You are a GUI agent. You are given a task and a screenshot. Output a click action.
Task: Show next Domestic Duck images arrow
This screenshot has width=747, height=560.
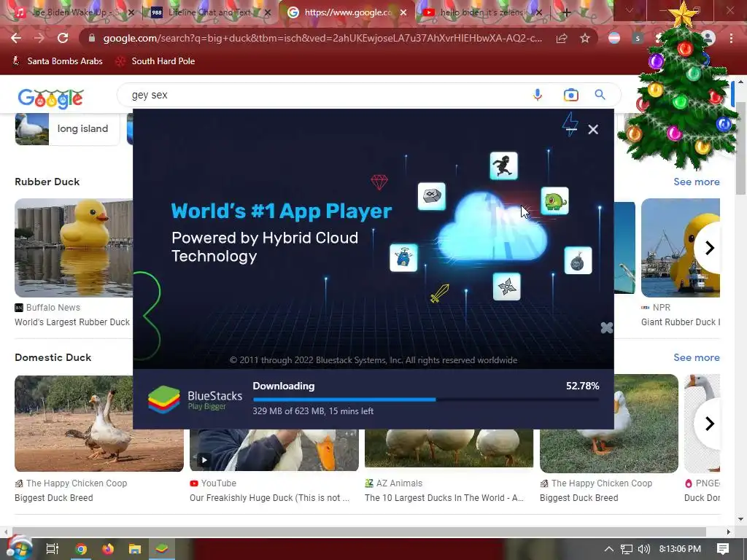click(x=709, y=424)
